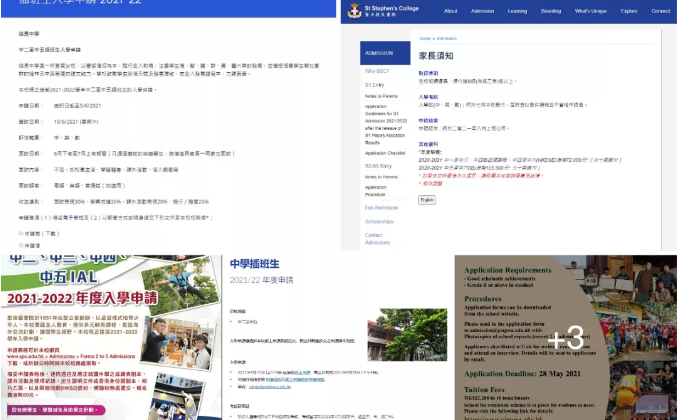Open Notes to Parents under S2-S5 Entry
677x420 pixels.
point(381,177)
